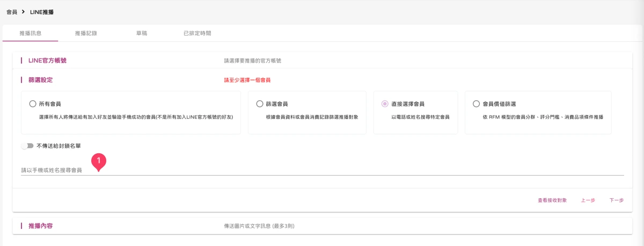This screenshot has height=246, width=644.
Task: Click the 所有會員 description about verified phone members
Action: pyautogui.click(x=136, y=117)
